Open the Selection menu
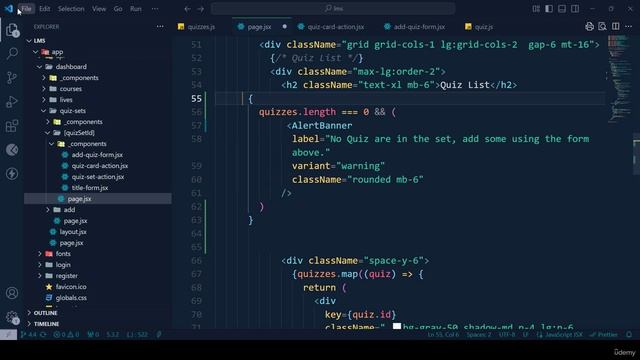The image size is (640, 360). [x=71, y=9]
